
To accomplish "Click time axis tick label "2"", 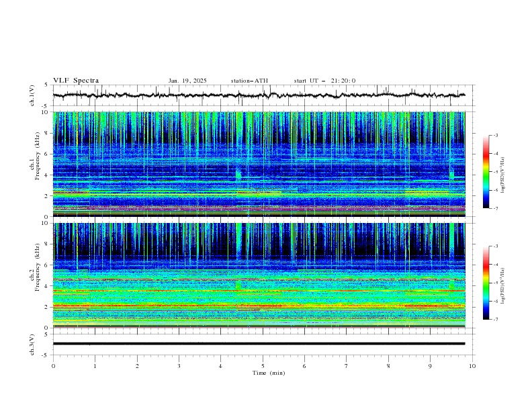I will 137,366.
